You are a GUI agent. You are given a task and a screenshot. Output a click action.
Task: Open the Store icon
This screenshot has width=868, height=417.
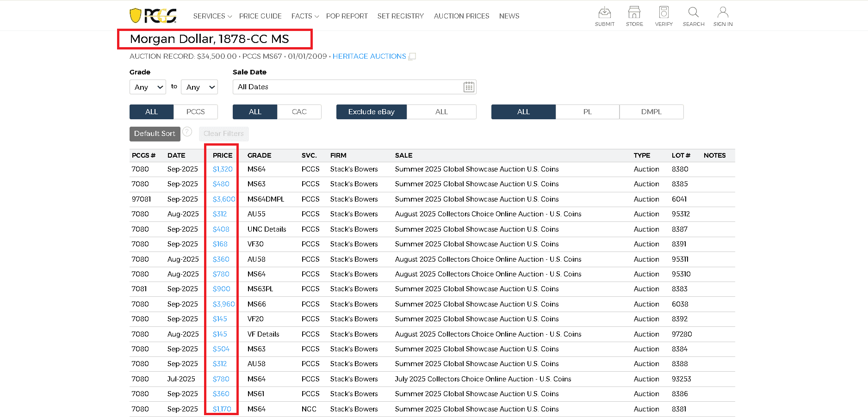(x=634, y=12)
